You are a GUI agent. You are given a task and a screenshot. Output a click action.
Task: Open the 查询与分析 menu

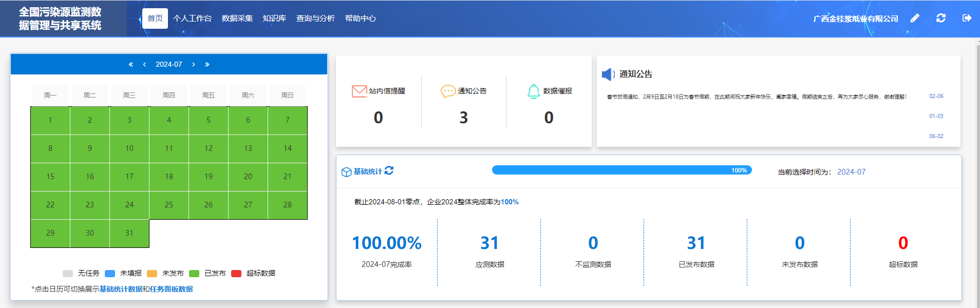[x=315, y=18]
